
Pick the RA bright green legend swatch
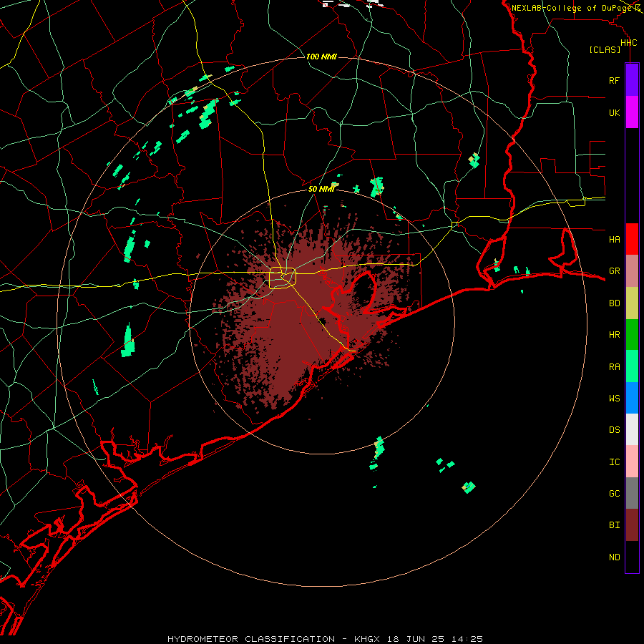(632, 366)
